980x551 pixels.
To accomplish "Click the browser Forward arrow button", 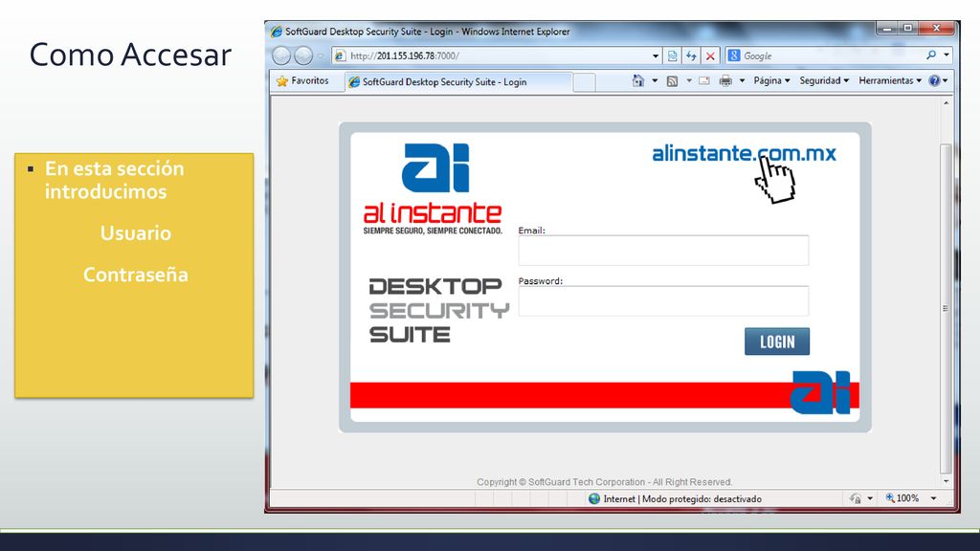I will point(303,55).
